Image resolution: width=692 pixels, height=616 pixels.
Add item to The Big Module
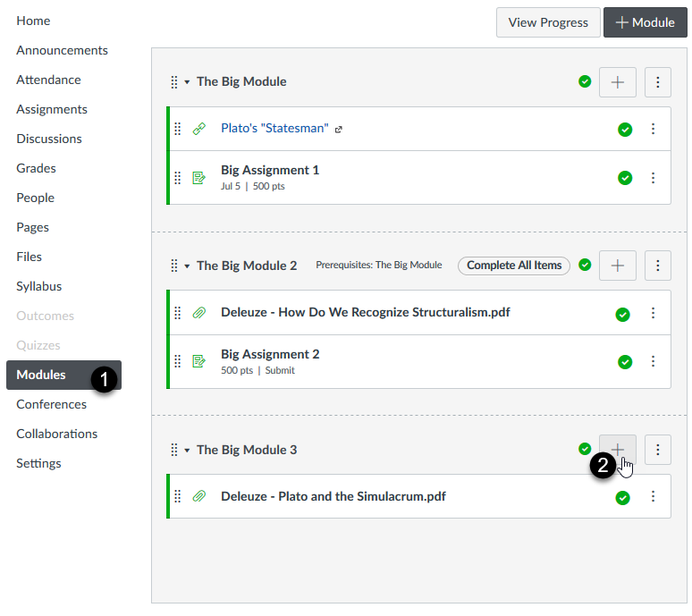618,82
